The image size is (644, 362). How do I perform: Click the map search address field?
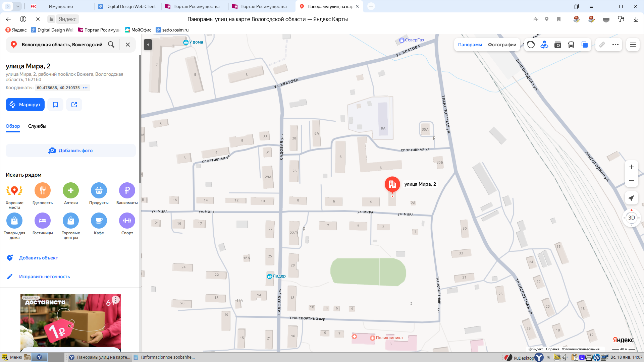point(62,45)
